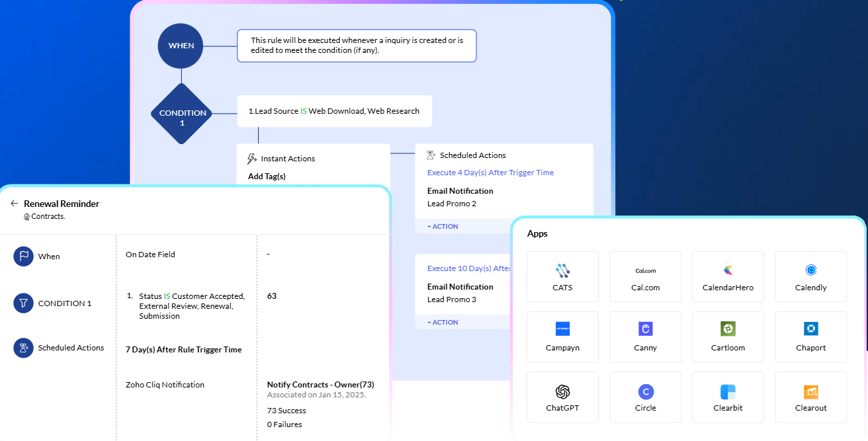This screenshot has width=868, height=441.
Task: Click + ACTION under Lead Promo 3
Action: pyautogui.click(x=443, y=322)
